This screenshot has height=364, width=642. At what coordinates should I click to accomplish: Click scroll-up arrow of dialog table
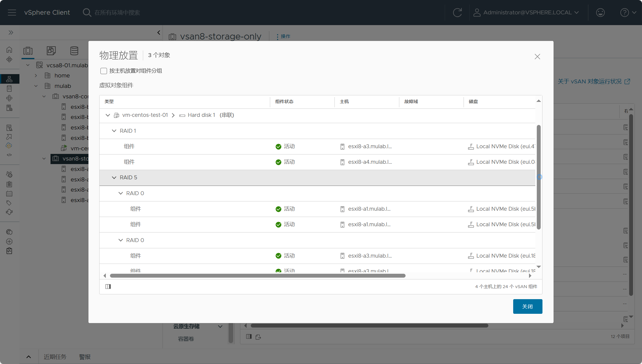pos(539,101)
